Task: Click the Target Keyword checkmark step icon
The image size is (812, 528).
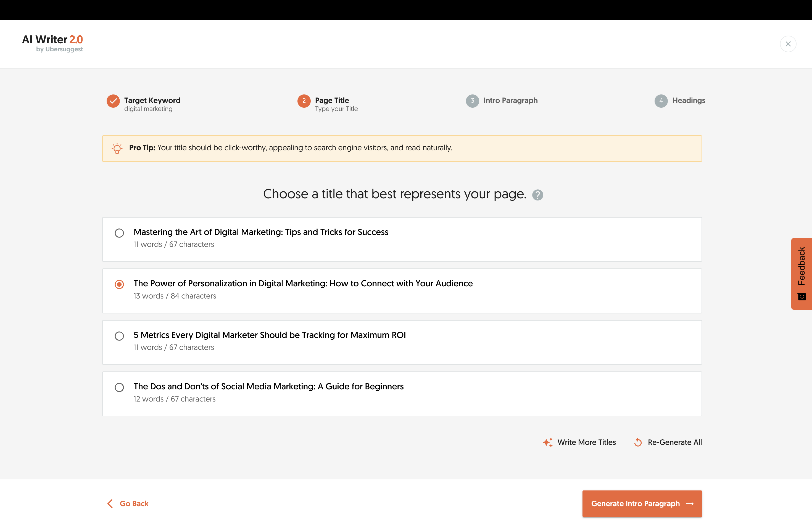Action: (113, 101)
